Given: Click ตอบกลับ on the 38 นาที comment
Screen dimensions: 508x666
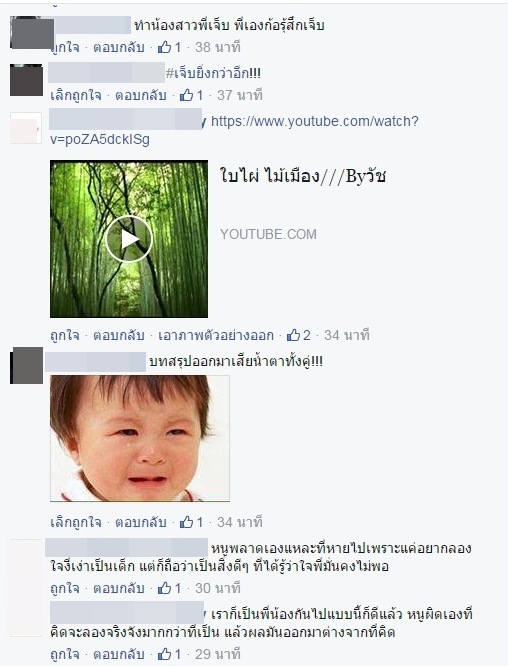Looking at the screenshot, I should [x=119, y=47].
